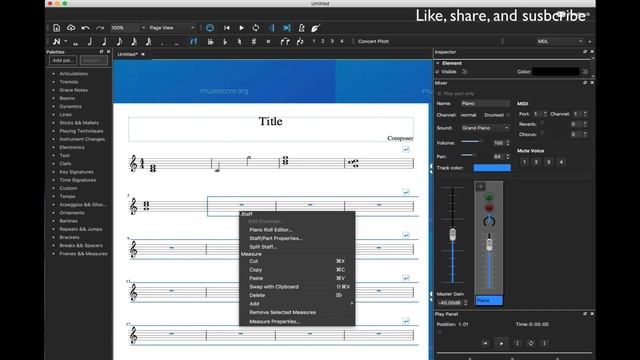
Task: Select the quarter note duration icon
Action: click(104, 41)
